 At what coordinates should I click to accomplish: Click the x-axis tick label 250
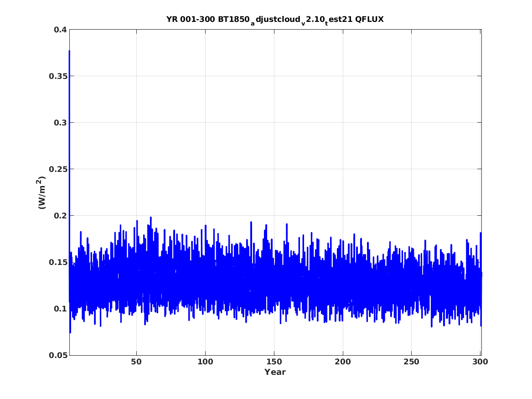point(412,362)
